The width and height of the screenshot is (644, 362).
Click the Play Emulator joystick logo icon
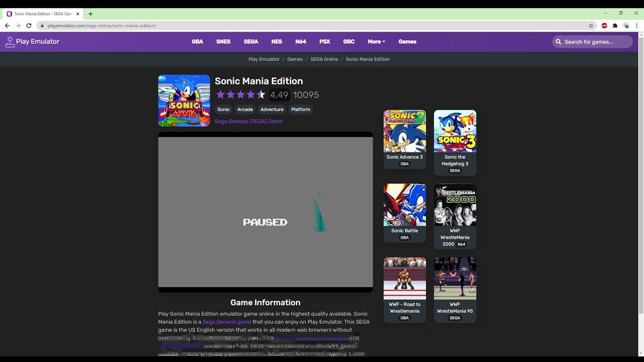click(10, 42)
